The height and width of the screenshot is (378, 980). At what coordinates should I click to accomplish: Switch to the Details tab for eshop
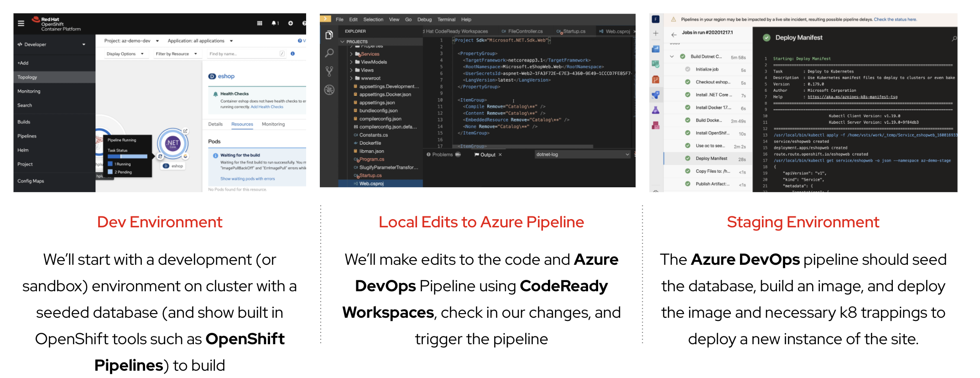tap(215, 124)
